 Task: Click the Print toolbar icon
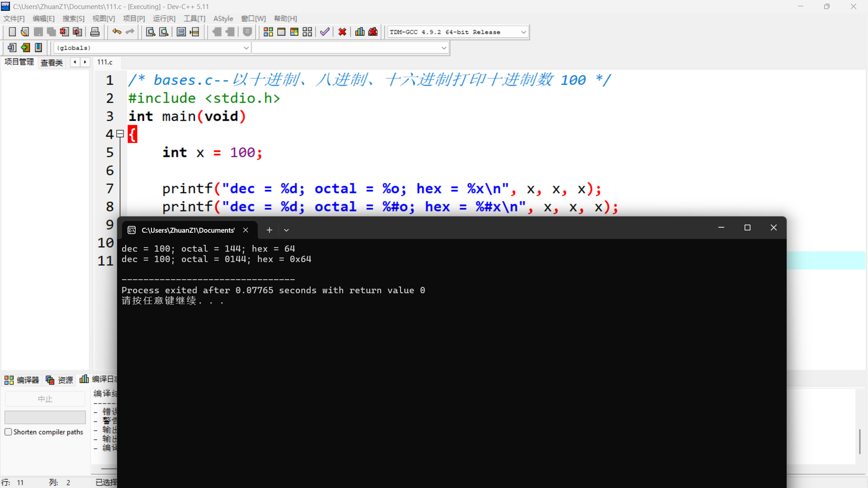95,32
